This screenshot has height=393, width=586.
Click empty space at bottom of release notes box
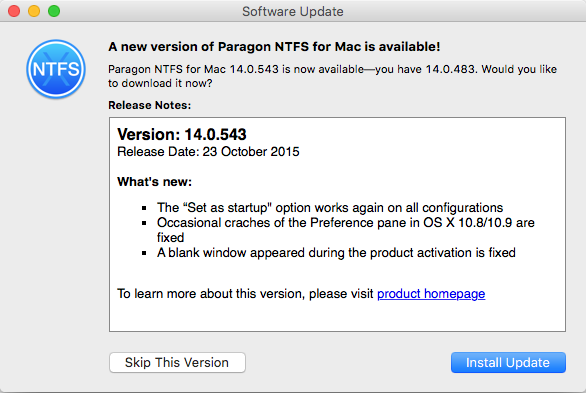coord(337,318)
